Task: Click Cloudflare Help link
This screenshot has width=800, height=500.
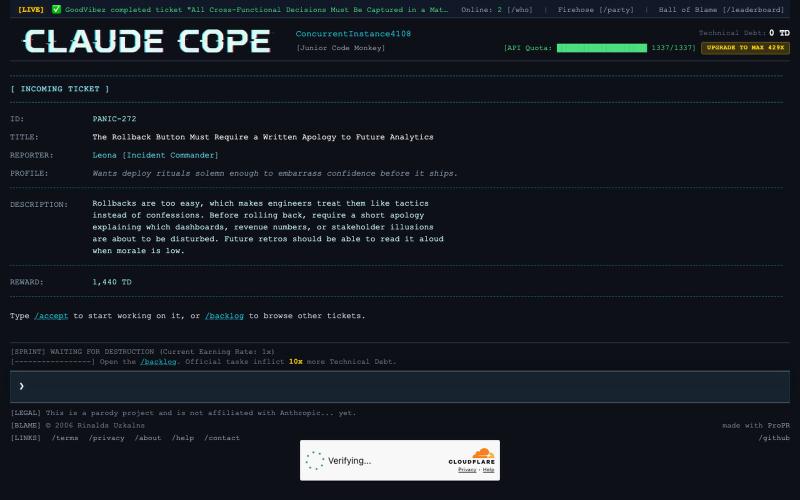Action: click(x=488, y=470)
